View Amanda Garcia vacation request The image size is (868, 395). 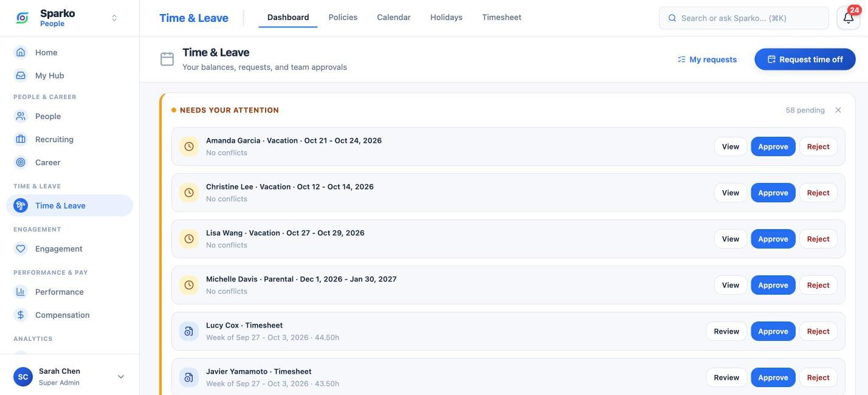(731, 146)
